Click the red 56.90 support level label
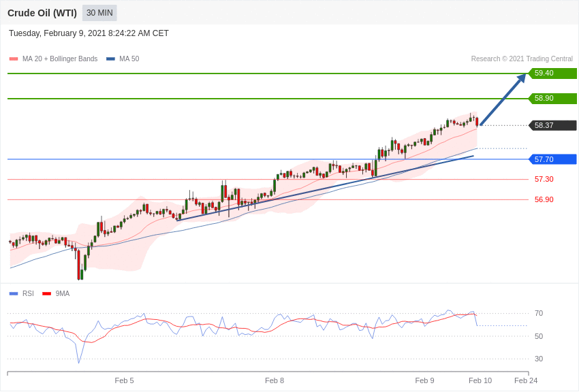 point(544,200)
